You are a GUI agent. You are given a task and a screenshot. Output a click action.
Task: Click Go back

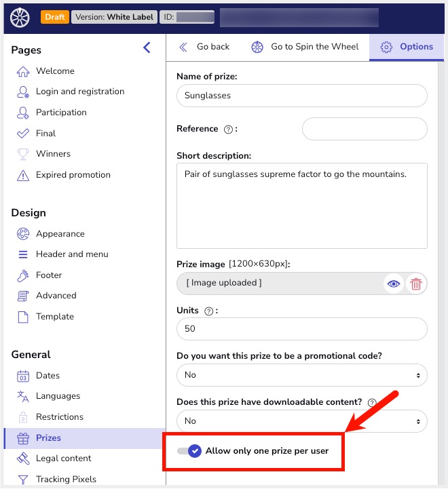coord(204,47)
